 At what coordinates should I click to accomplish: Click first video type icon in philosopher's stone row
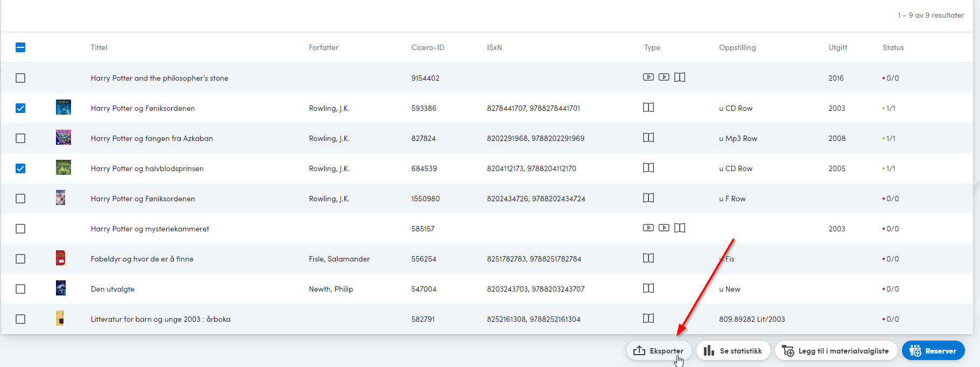(648, 77)
